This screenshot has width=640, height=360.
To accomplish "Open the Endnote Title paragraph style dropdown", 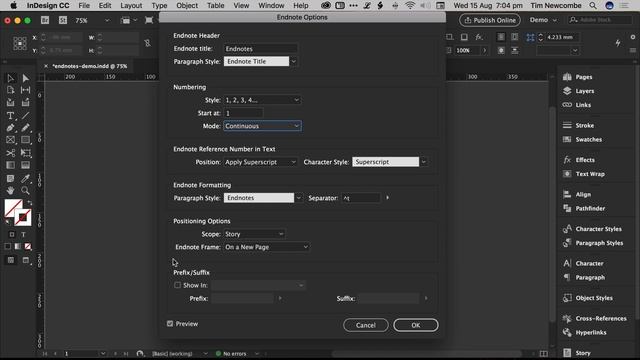I will pyautogui.click(x=293, y=62).
